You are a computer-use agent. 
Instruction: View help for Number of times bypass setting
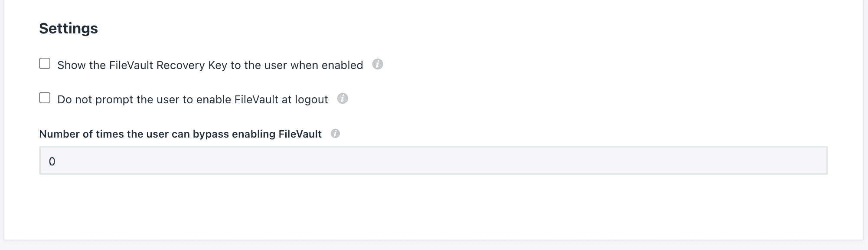coord(335,134)
